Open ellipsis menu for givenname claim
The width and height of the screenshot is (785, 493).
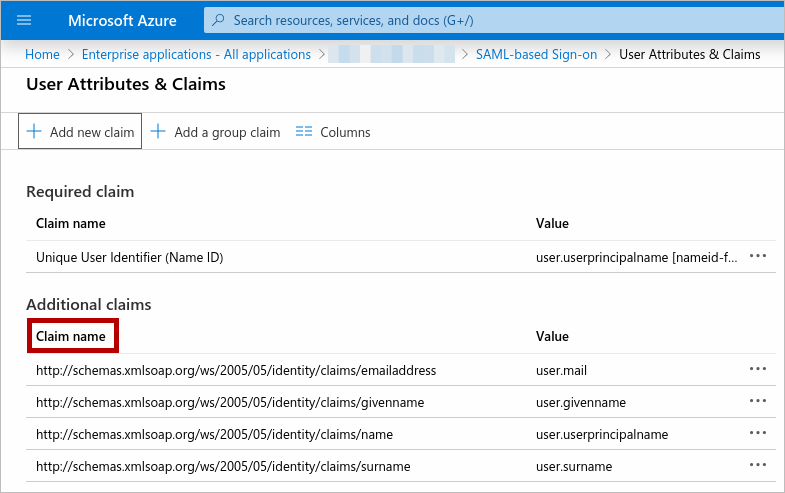click(758, 402)
